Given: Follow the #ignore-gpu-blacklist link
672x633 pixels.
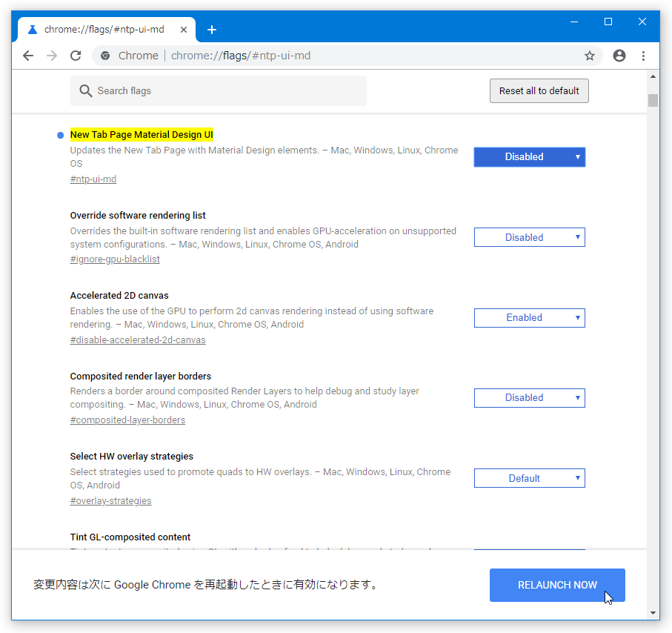Looking at the screenshot, I should click(x=115, y=259).
